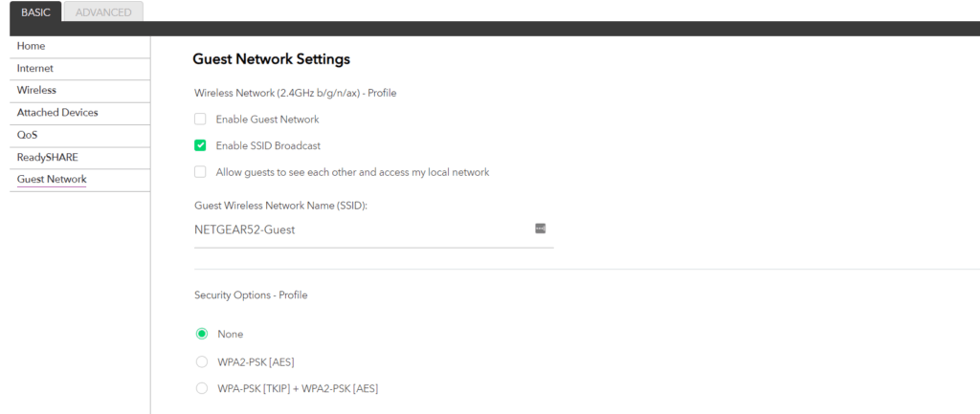This screenshot has height=414, width=980.
Task: Select WPA-PSK [TKIP] + WPA2-PSK [AES] option
Action: coord(201,388)
